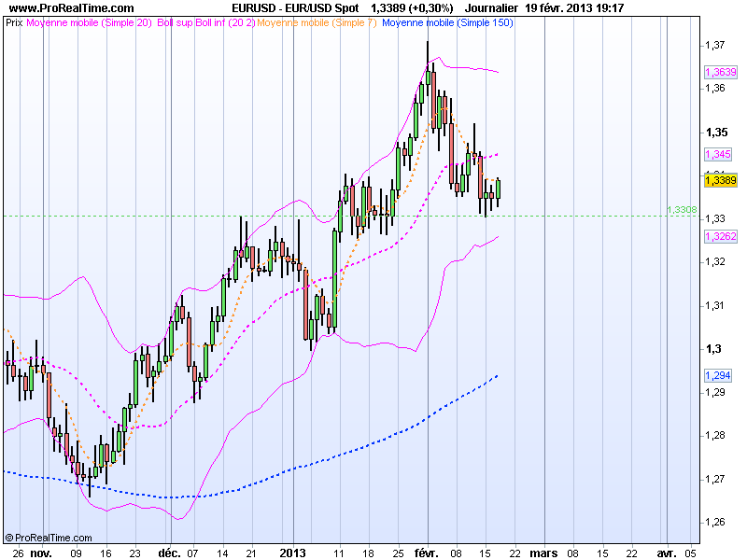
Task: Click the févr. month label on time axis
Action: [x=427, y=553]
